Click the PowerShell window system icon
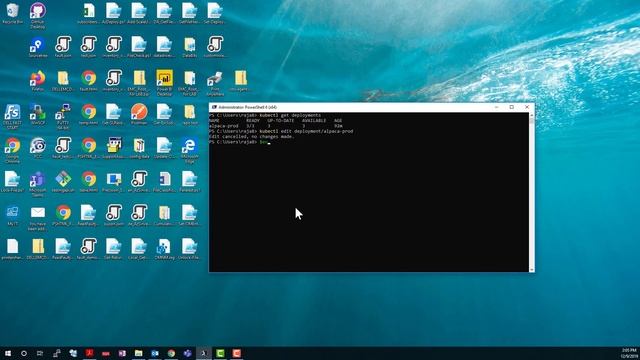The width and height of the screenshot is (640, 360). click(214, 107)
